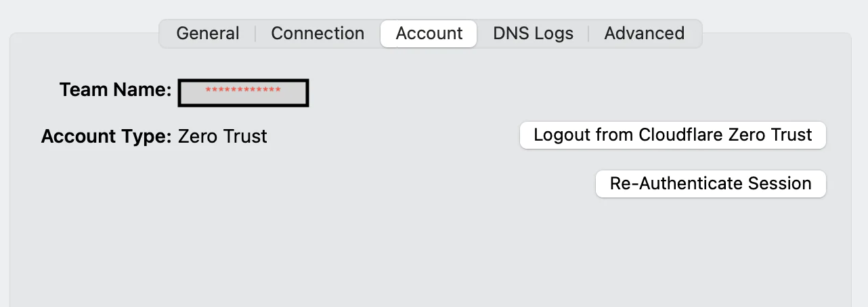Screen dimensions: 868x307
Task: Click the red asterisks in the team box
Action: [x=243, y=90]
